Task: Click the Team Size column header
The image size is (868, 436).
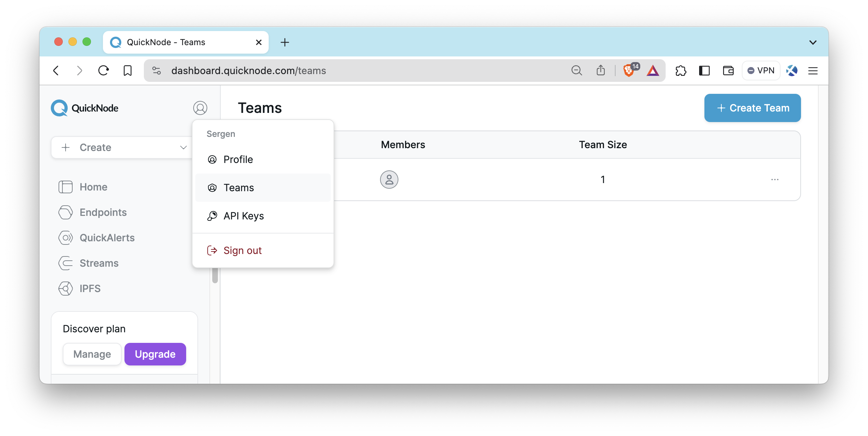Action: 603,145
